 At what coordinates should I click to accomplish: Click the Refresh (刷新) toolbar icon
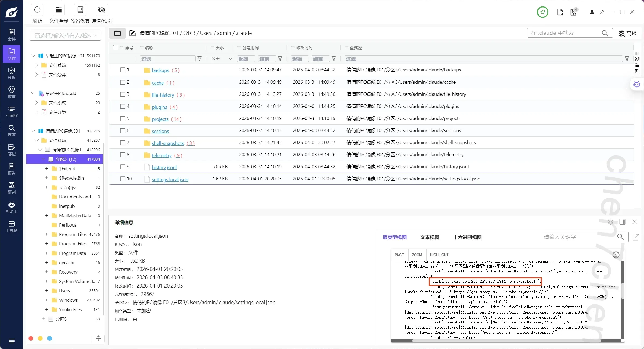pos(37,10)
